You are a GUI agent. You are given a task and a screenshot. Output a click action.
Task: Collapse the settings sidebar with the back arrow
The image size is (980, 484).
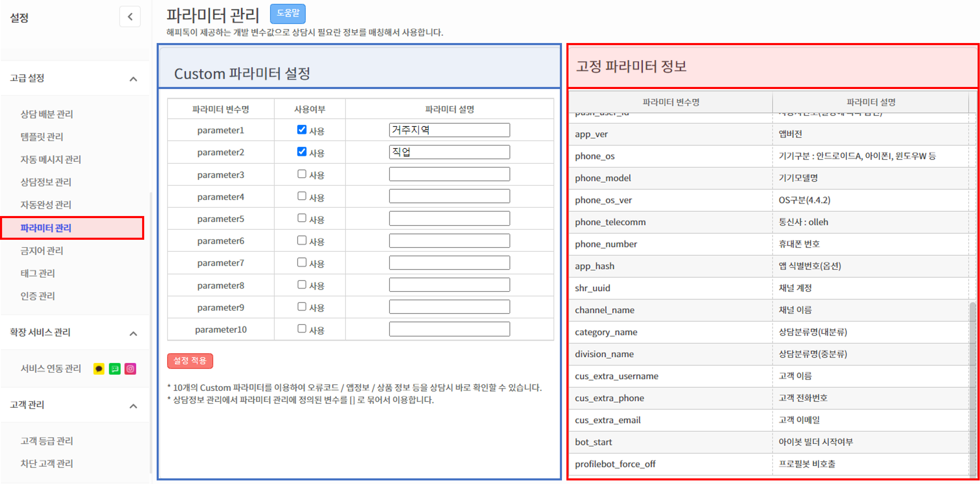130,17
